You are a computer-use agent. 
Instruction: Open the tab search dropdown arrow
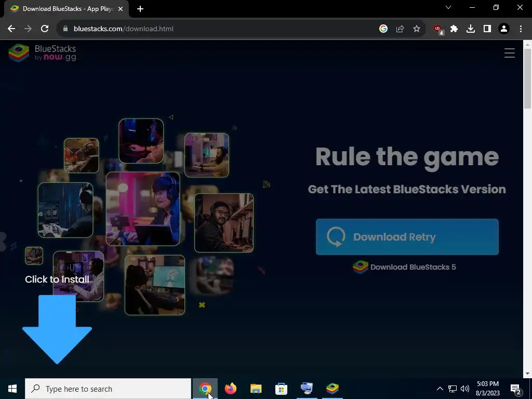[448, 7]
